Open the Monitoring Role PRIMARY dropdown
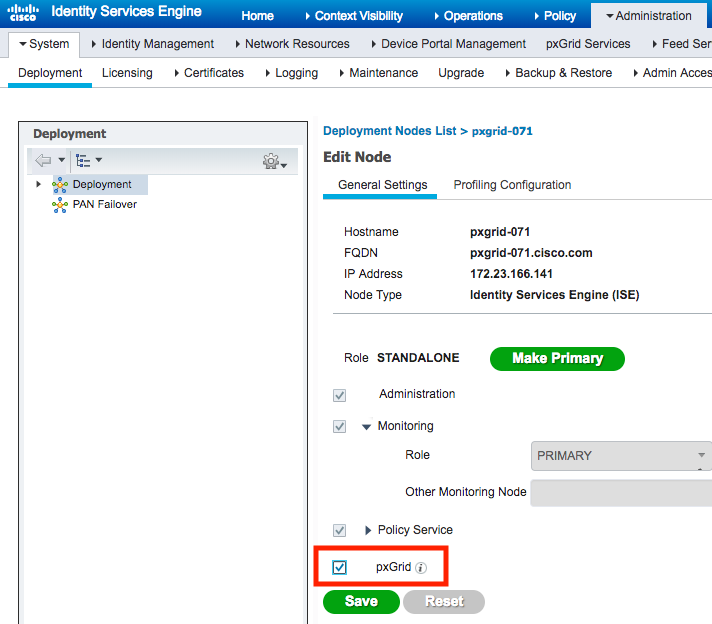Screen dimensions: 712x624 pyautogui.click(x=621, y=456)
